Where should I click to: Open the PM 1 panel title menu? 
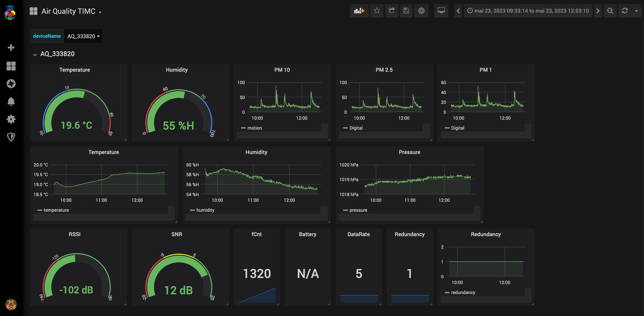[486, 70]
